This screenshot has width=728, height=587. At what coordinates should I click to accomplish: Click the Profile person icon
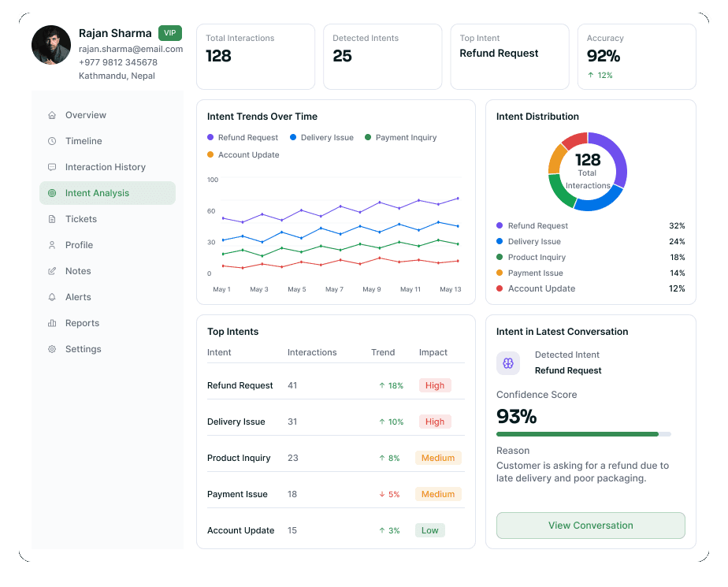coord(52,245)
